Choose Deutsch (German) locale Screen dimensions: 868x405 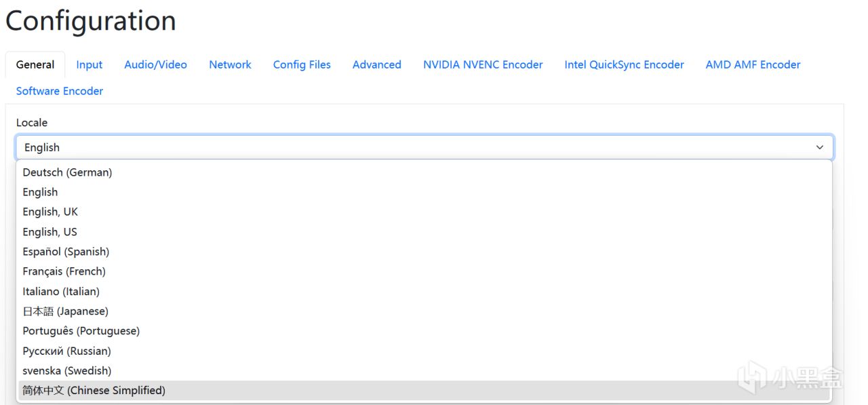pos(425,172)
